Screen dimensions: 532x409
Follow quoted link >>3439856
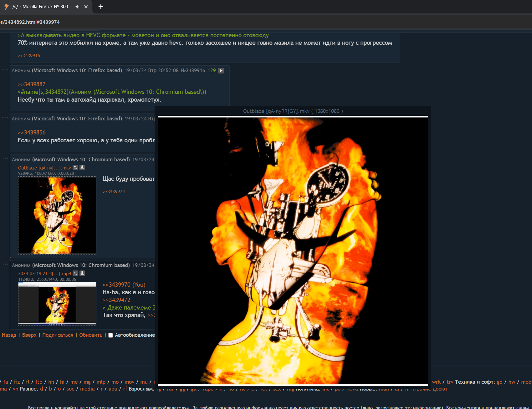coord(32,132)
